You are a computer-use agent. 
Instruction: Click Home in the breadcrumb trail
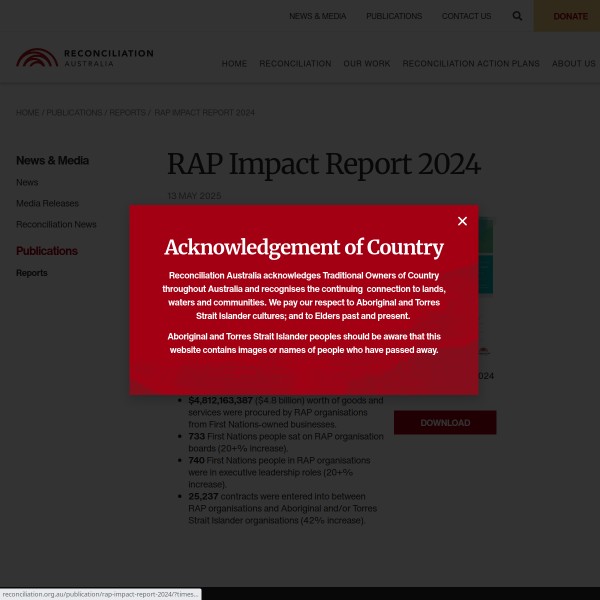pos(27,112)
